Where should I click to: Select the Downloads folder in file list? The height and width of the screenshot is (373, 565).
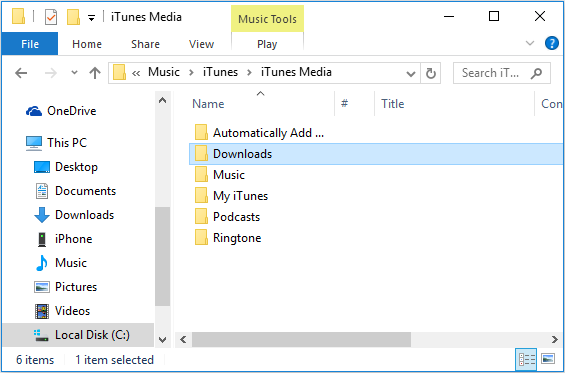(x=377, y=154)
